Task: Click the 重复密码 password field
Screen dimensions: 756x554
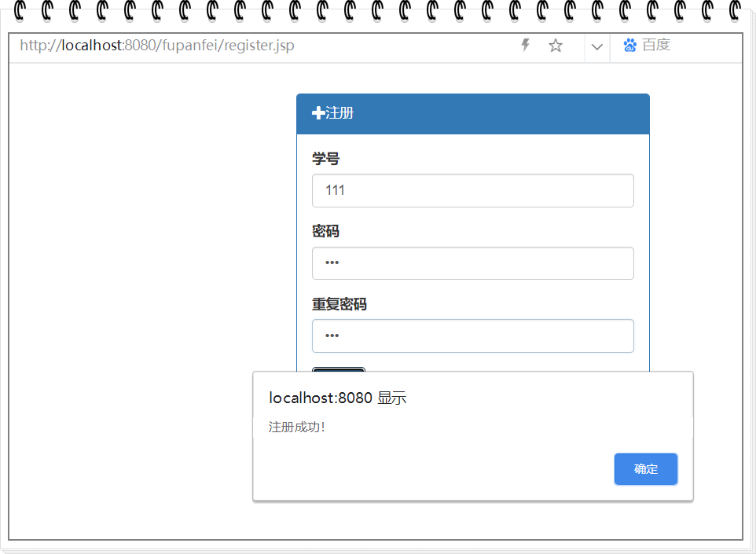Action: point(472,336)
